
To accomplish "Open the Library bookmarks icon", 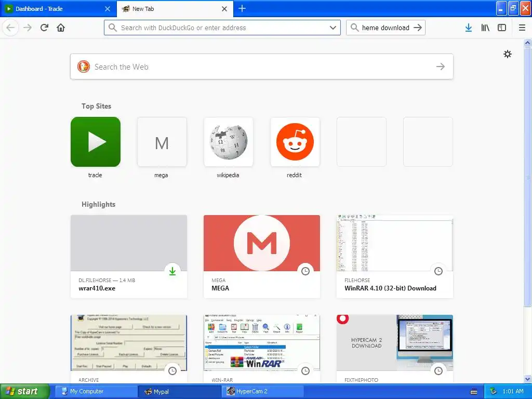I will pyautogui.click(x=485, y=28).
